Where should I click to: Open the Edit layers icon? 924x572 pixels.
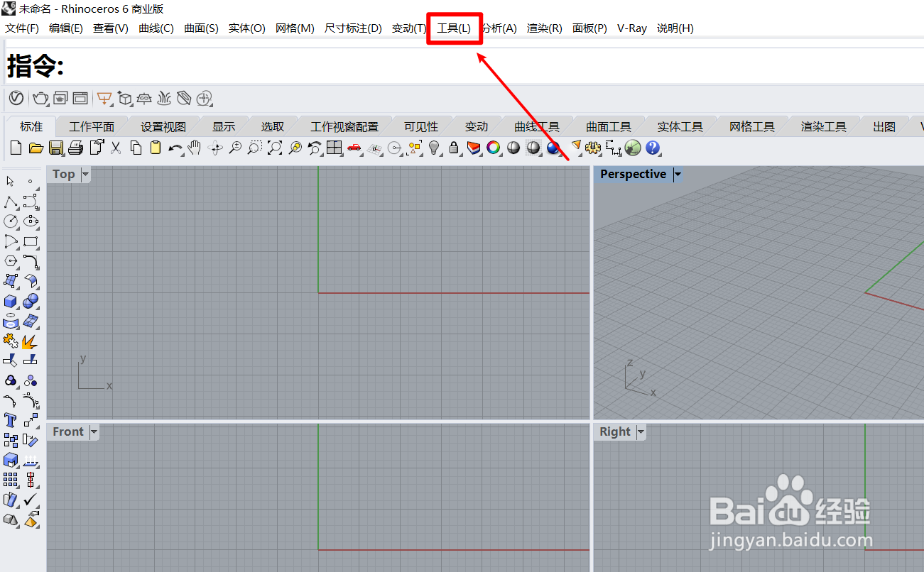pos(474,148)
